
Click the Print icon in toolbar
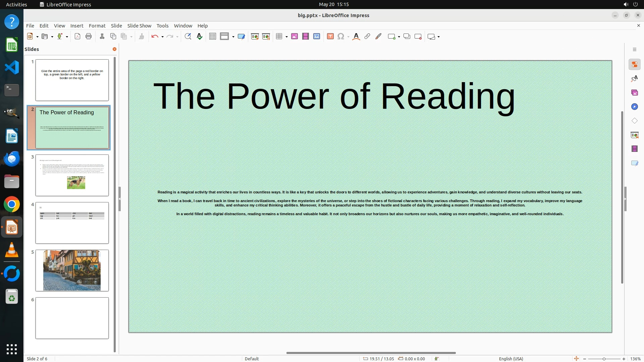tap(89, 37)
